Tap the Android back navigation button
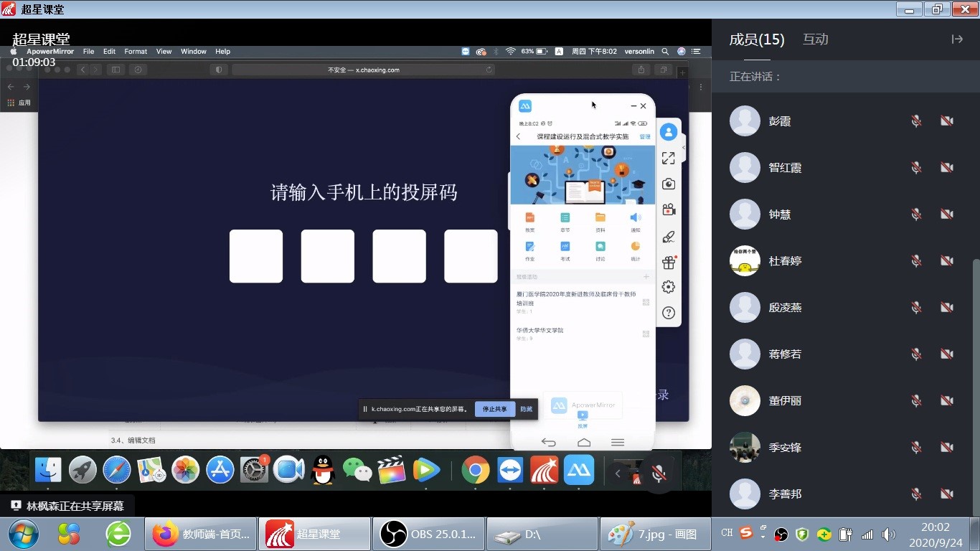Screen dimensions: 980x551 tap(549, 442)
